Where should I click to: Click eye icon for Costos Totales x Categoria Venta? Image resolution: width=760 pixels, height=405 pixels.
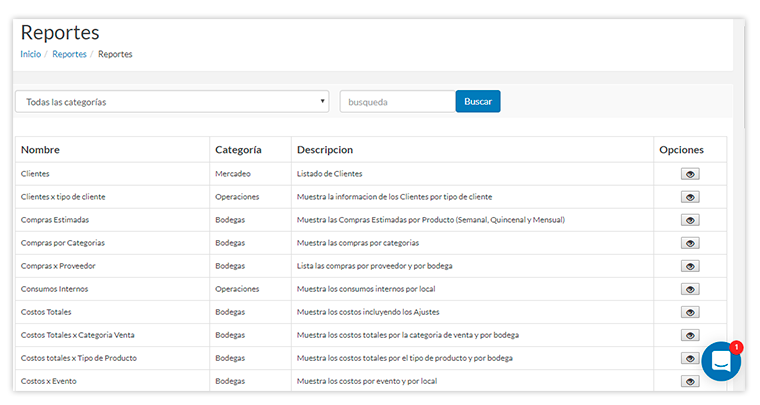(690, 335)
